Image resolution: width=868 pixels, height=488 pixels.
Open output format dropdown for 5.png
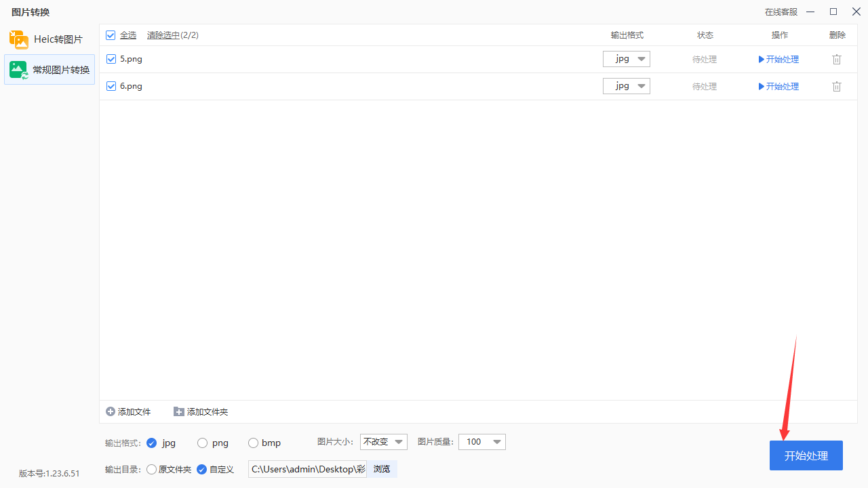pos(627,59)
